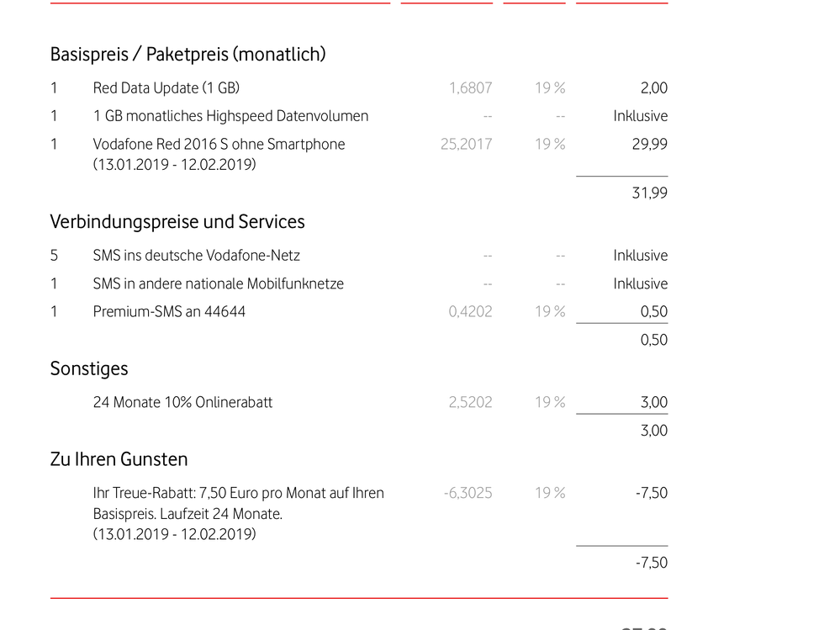Viewport: 840px width, 630px height.
Task: Select the "24 Monate 10% Onlinerabatt" line
Action: pos(182,403)
